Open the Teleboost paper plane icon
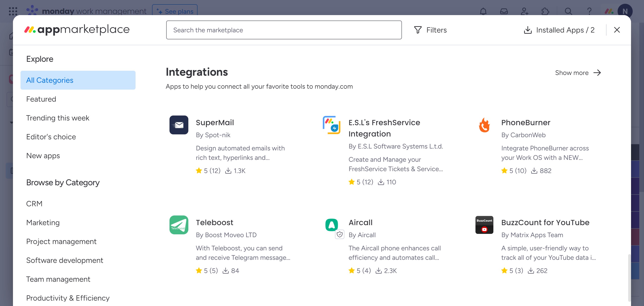644x306 pixels. click(x=179, y=225)
